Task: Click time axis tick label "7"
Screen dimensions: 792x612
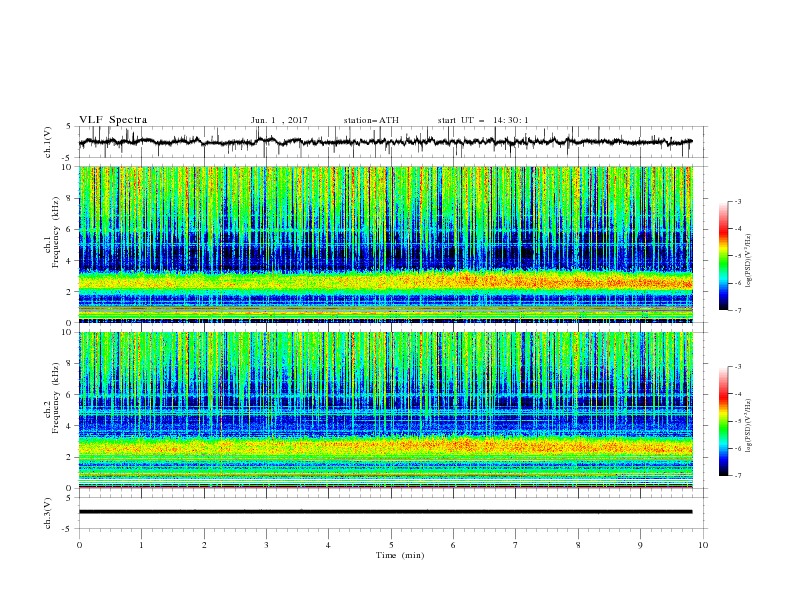Action: 516,545
